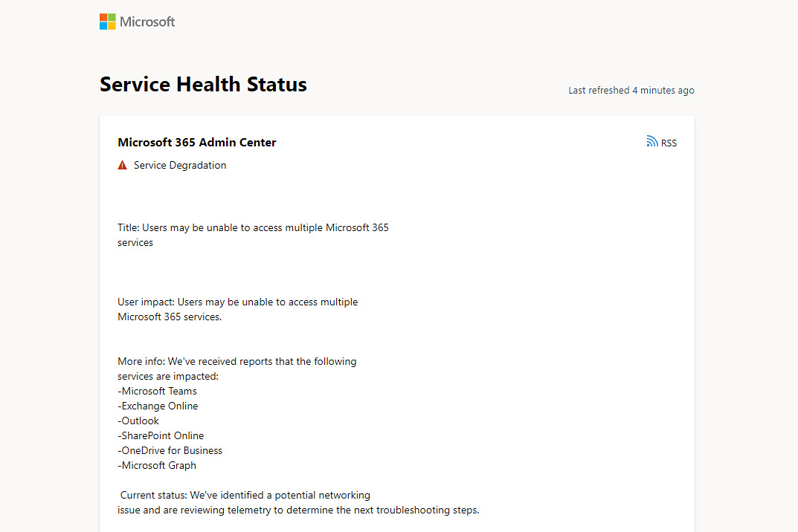
Task: Click the -Microsoft Graph list entry
Action: (157, 465)
